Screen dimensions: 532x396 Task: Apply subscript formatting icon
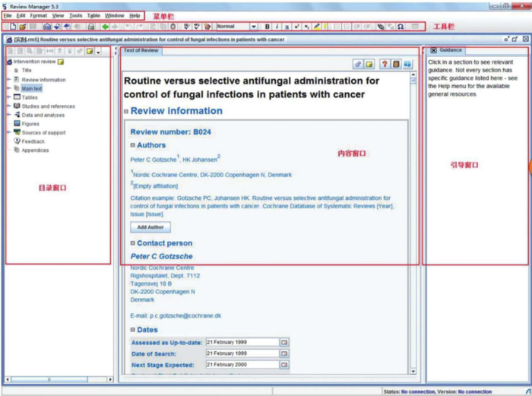click(x=306, y=27)
